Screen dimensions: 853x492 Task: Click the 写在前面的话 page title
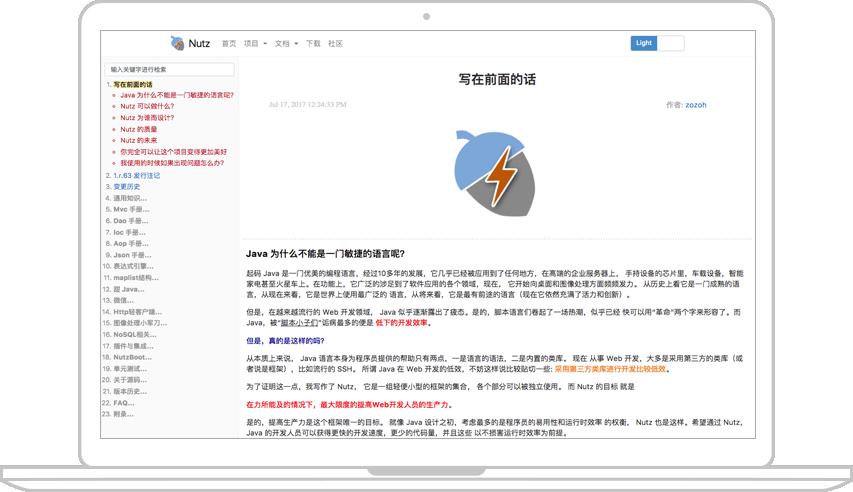[x=497, y=79]
